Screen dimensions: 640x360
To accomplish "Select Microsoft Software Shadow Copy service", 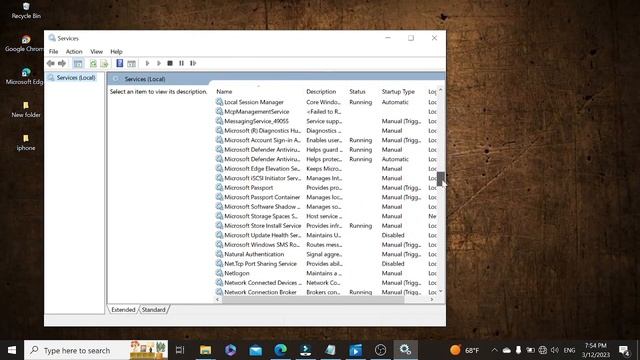I will 325,207.
